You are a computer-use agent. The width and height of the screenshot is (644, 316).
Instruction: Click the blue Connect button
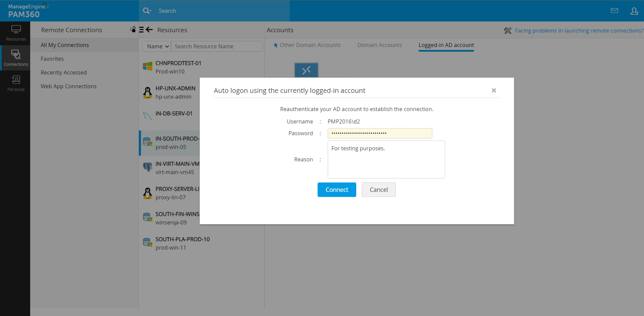pyautogui.click(x=337, y=190)
